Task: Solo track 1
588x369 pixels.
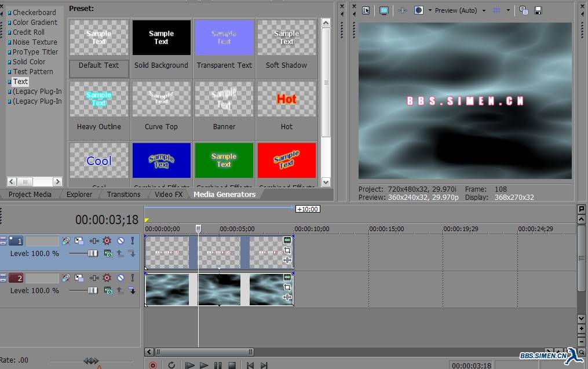Action: [133, 241]
